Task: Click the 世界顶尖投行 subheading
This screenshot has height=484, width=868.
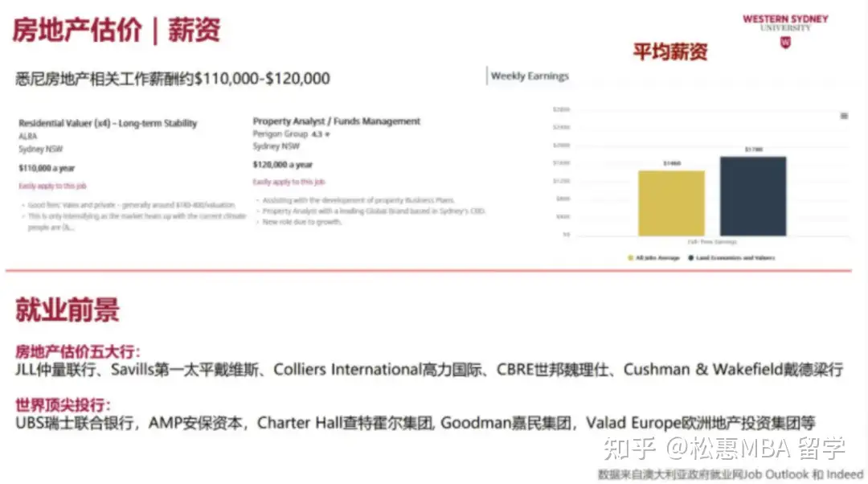Action: (63, 405)
